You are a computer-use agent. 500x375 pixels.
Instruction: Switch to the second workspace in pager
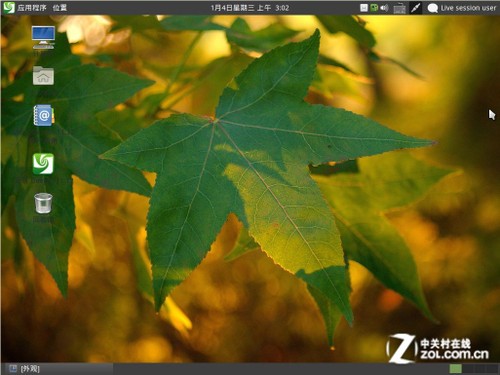click(x=468, y=369)
